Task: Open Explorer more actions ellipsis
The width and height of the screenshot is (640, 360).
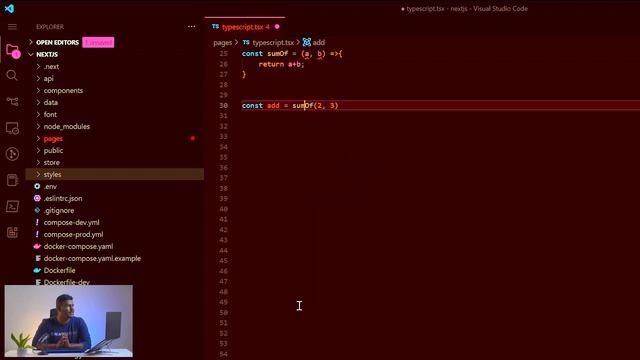Action: click(x=191, y=27)
